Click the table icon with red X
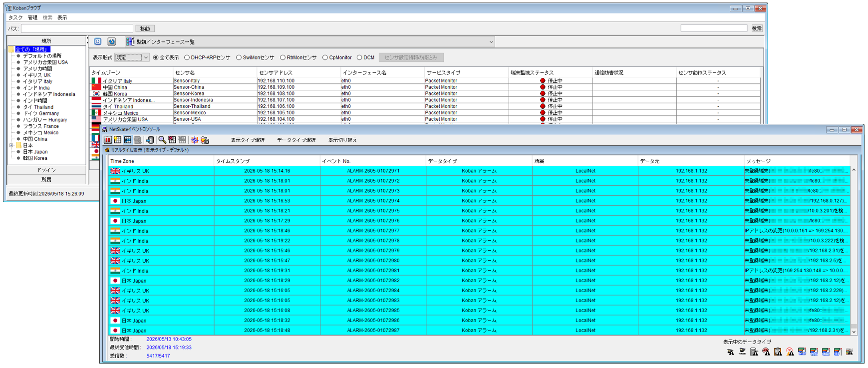The image size is (868, 368). coord(172,140)
